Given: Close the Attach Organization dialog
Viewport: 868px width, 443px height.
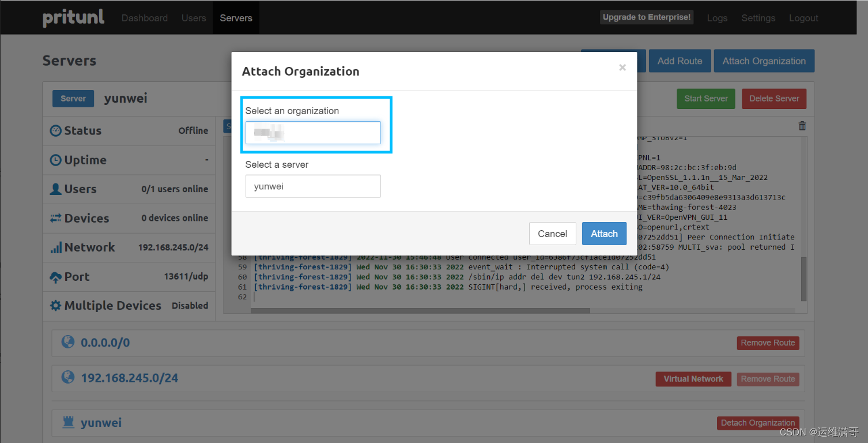Looking at the screenshot, I should click(x=622, y=67).
